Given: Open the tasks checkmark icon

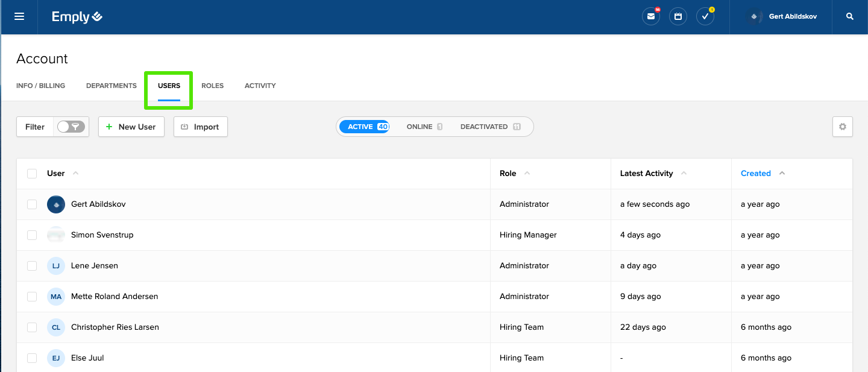Looking at the screenshot, I should point(705,17).
